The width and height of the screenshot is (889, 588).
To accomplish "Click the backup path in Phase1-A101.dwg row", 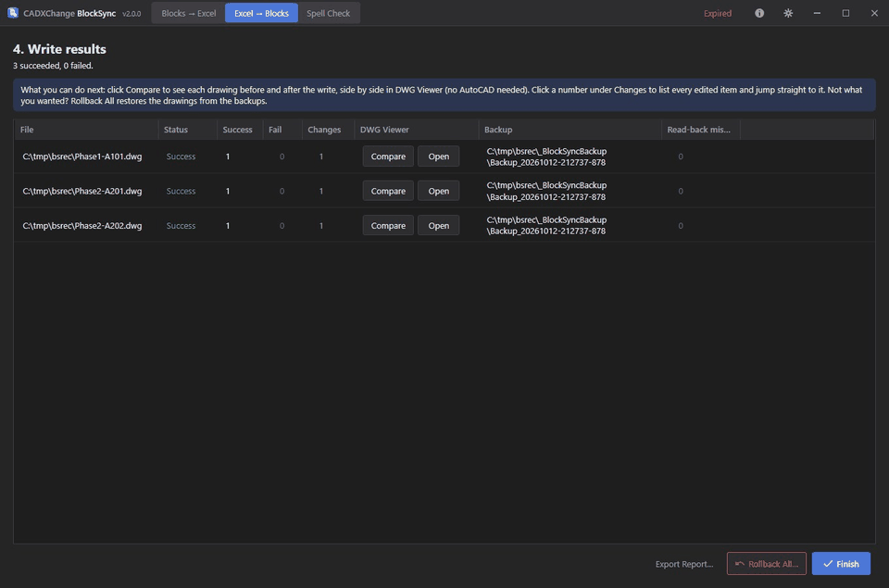I will [546, 156].
